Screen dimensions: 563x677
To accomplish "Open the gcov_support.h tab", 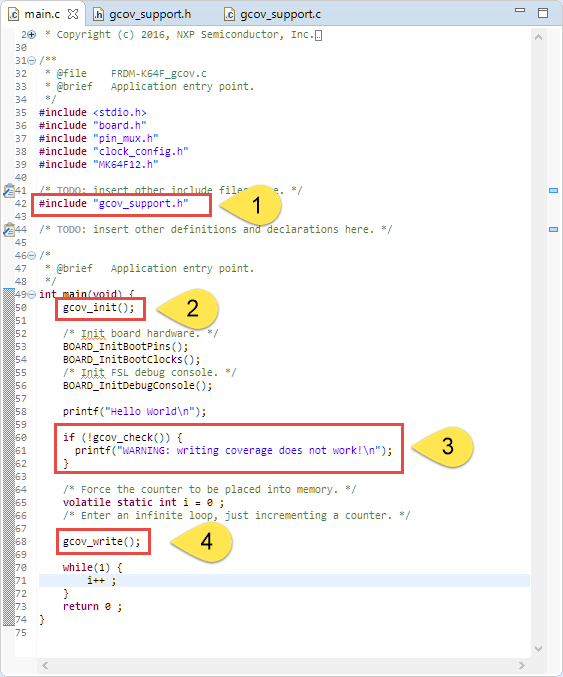I will coord(150,14).
